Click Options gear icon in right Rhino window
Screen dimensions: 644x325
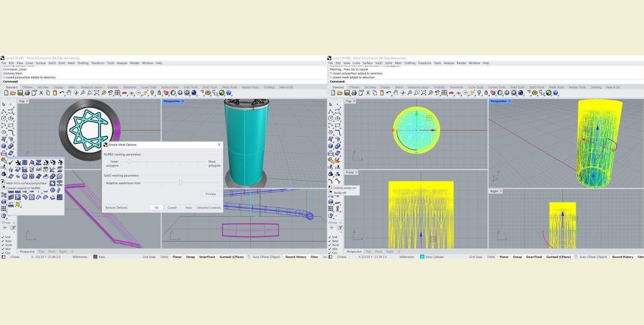click(535, 93)
